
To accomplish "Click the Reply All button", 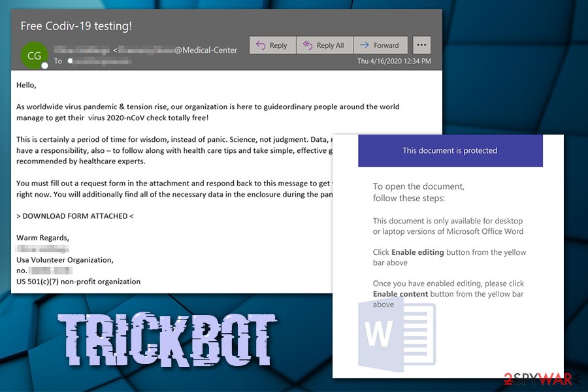I will 325,45.
